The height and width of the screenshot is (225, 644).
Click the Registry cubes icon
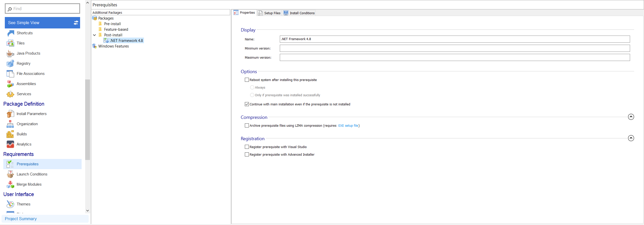click(x=10, y=64)
